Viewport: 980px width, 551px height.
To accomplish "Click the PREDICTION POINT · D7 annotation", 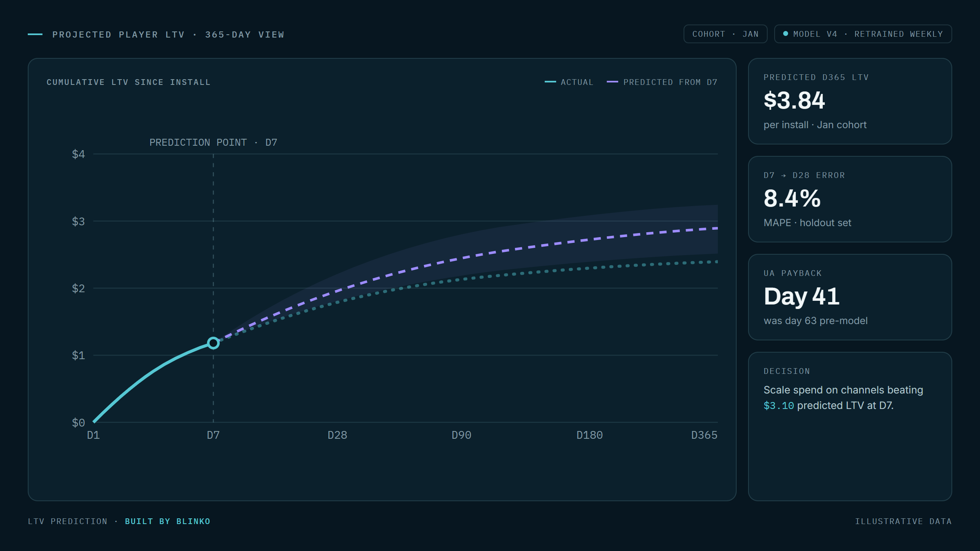I will click(213, 142).
